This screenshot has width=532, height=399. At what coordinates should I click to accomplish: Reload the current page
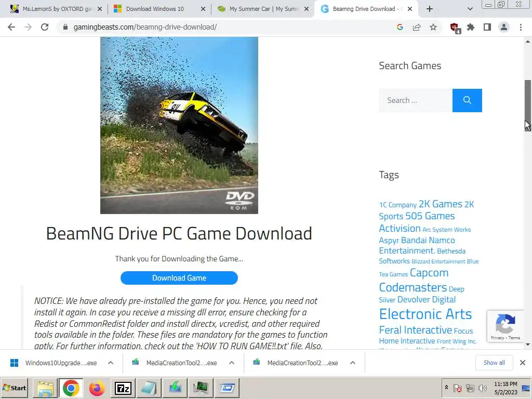(x=45, y=27)
